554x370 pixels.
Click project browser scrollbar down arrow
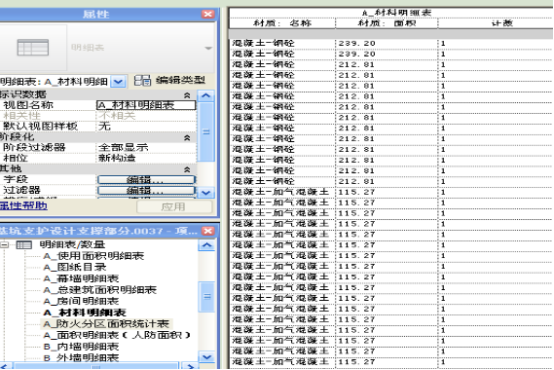click(x=207, y=357)
